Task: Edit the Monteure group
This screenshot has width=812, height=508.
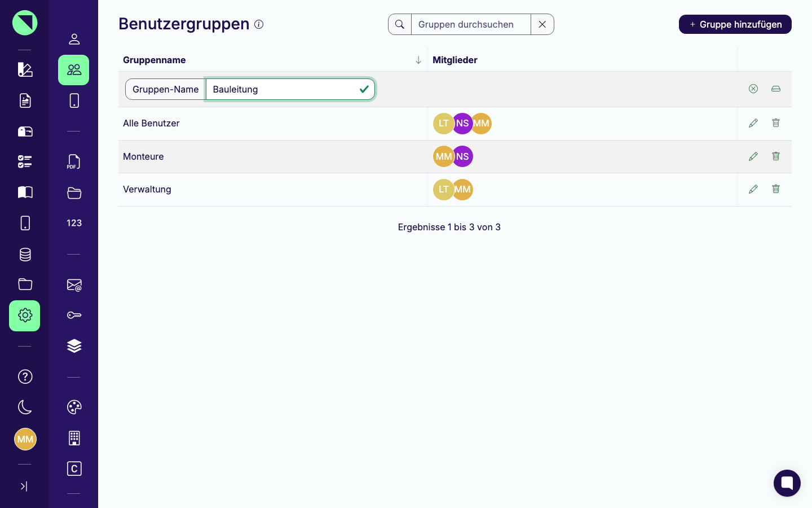Action: coord(753,156)
